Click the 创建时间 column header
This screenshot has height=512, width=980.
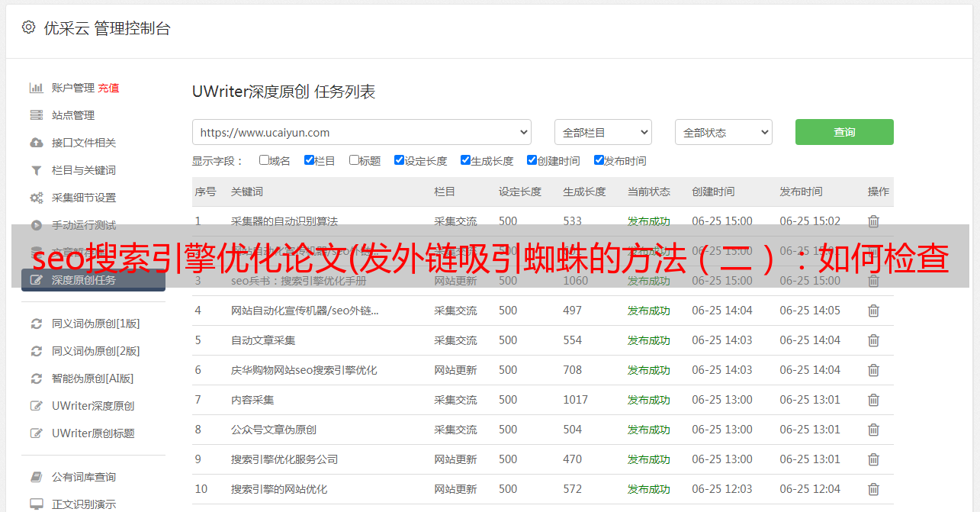[714, 192]
